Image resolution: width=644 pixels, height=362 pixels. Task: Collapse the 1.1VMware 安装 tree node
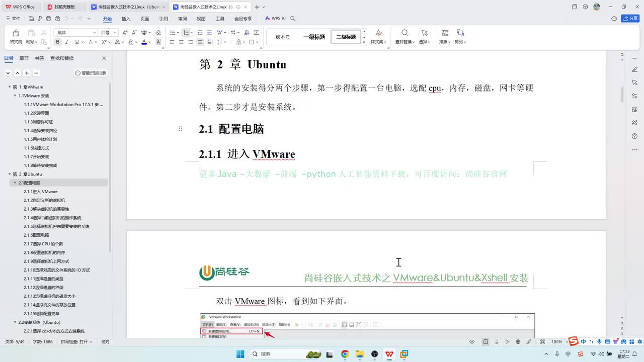pos(15,96)
